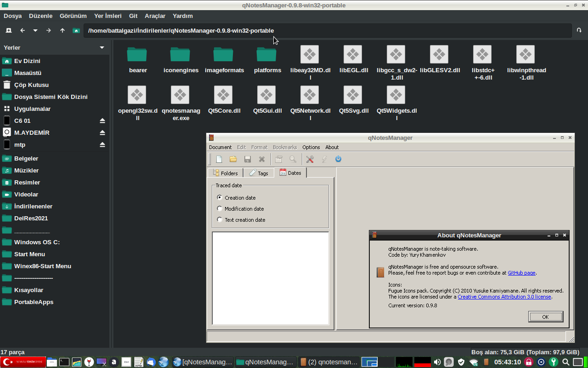Click the magnifier search icon in qNotesManager toolbar
This screenshot has width=588, height=368.
(293, 159)
